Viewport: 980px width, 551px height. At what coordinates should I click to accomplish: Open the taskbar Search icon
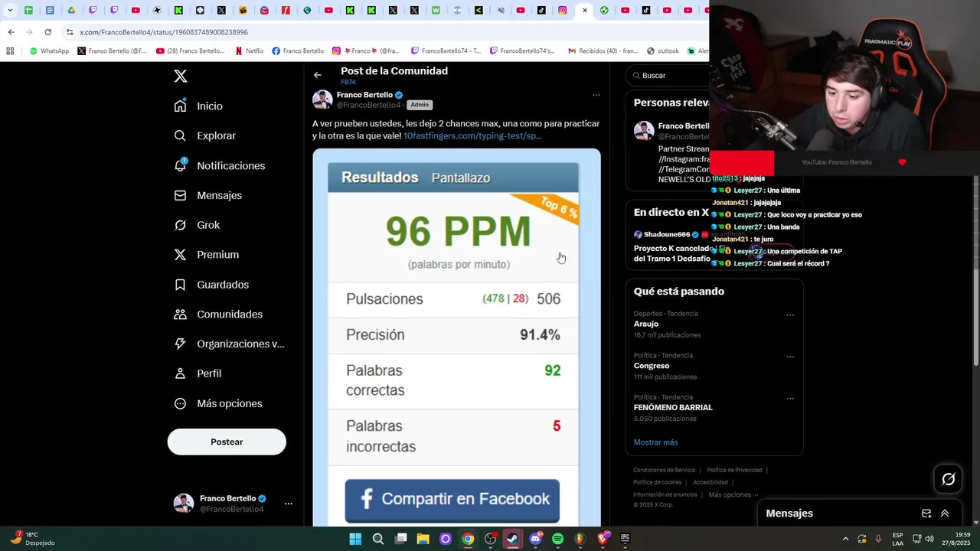[377, 539]
